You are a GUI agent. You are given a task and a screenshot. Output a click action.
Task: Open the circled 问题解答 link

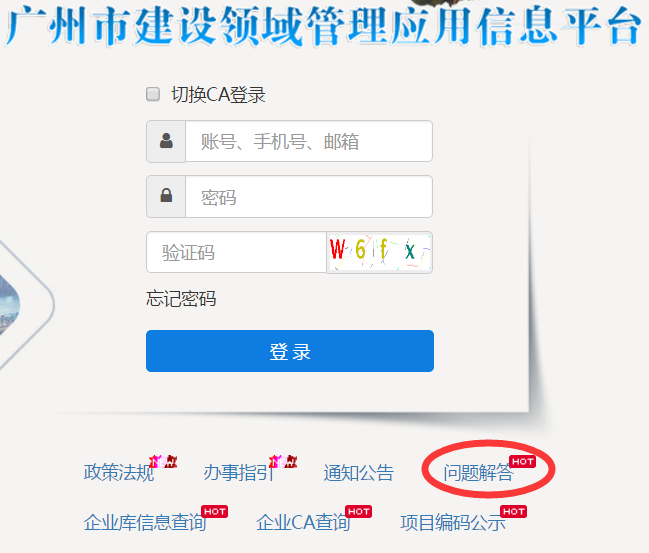[478, 473]
